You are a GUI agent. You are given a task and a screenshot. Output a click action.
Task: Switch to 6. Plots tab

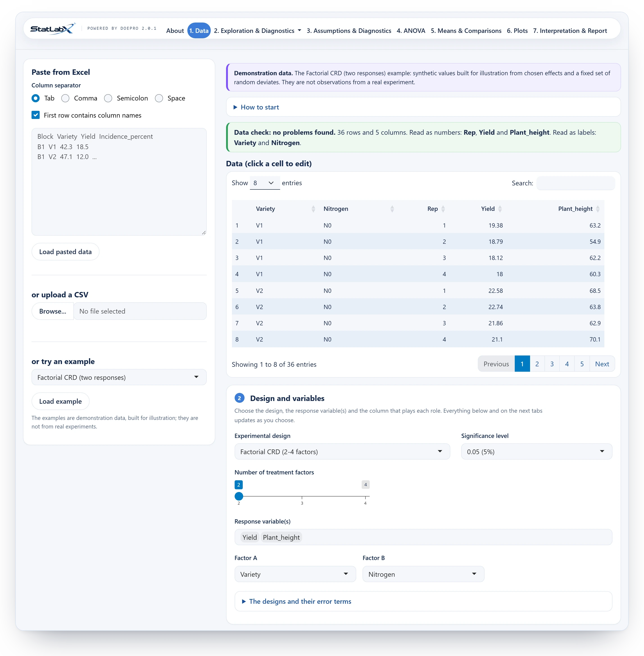point(517,31)
